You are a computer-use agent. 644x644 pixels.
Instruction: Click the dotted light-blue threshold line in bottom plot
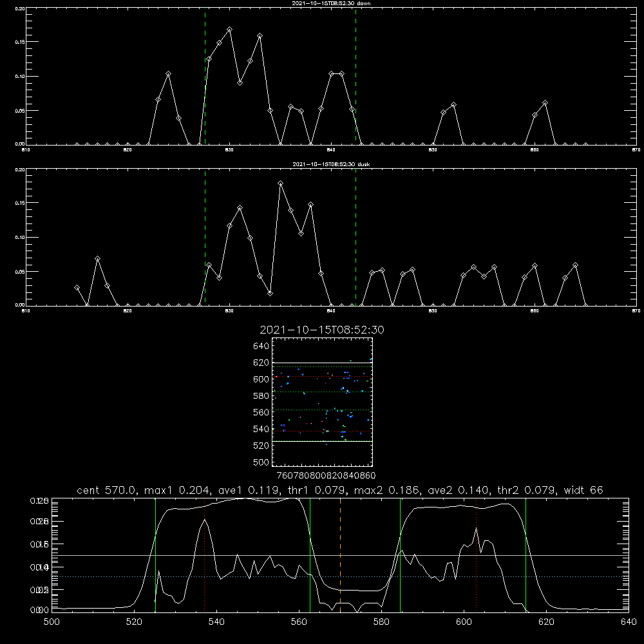(x=339, y=576)
